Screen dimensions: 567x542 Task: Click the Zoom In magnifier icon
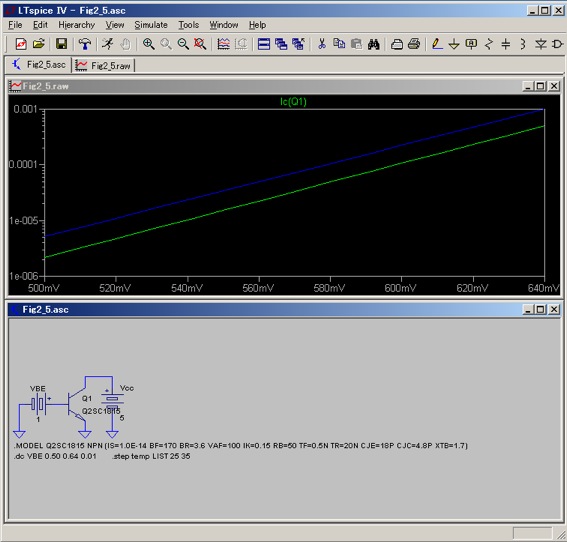click(148, 44)
